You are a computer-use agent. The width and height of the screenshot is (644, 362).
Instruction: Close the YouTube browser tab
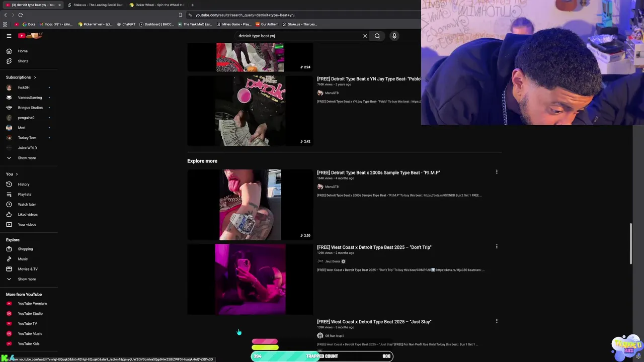tap(59, 5)
